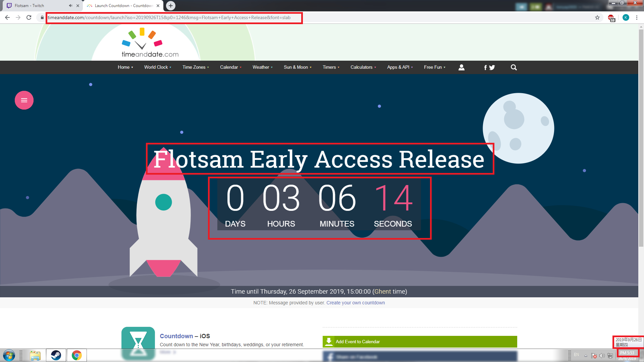Screen dimensions: 644x362
Task: Visit the Facebook page icon in navbar
Action: 485,67
